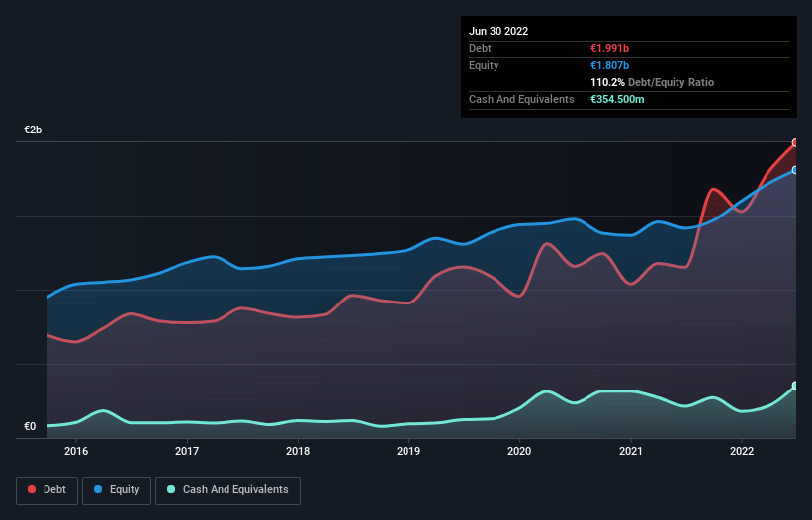Screen dimensions: 812x520
Task: Click the €354.500m cash value
Action: (617, 99)
